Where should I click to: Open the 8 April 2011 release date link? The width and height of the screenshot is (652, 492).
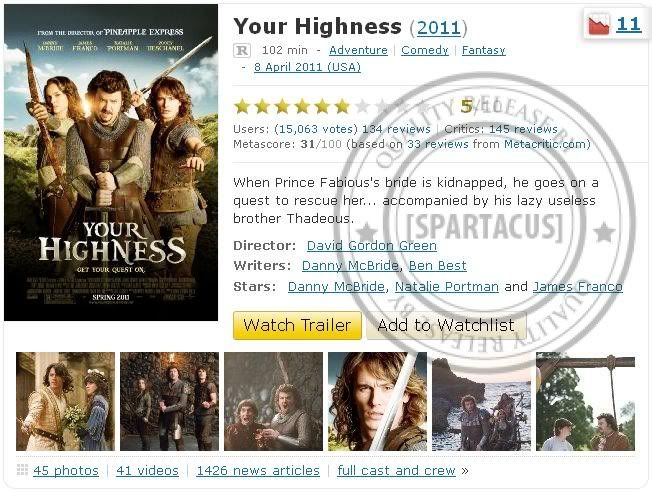click(x=307, y=67)
